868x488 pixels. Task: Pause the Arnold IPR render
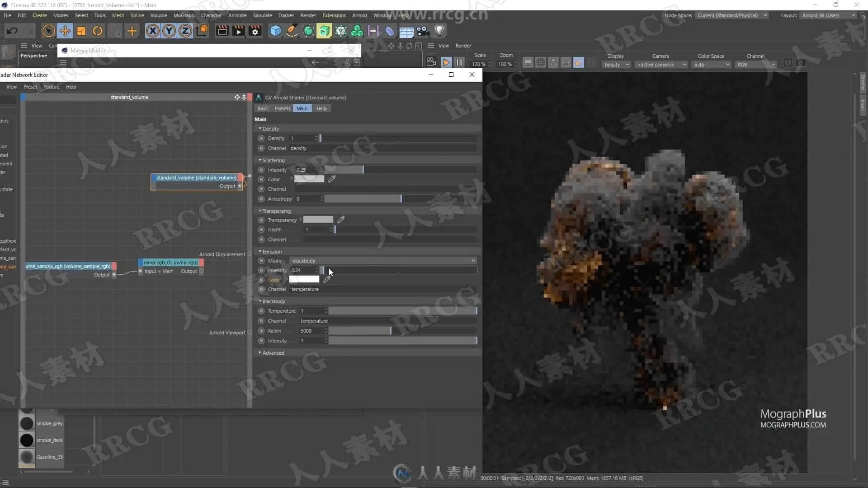(x=459, y=62)
